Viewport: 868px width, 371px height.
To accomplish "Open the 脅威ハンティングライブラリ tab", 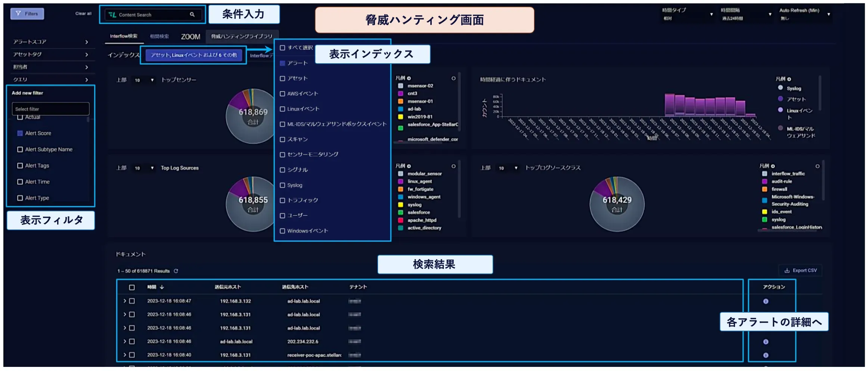I will point(242,36).
